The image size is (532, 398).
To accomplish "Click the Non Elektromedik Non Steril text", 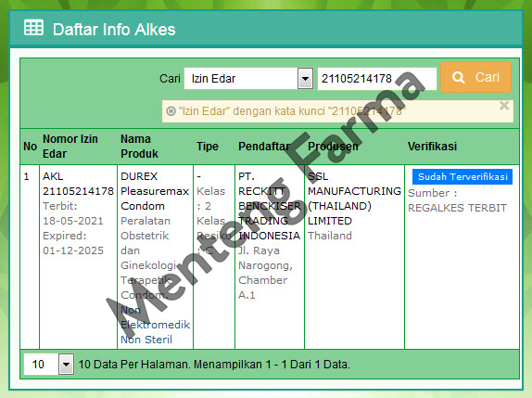I will [x=156, y=325].
